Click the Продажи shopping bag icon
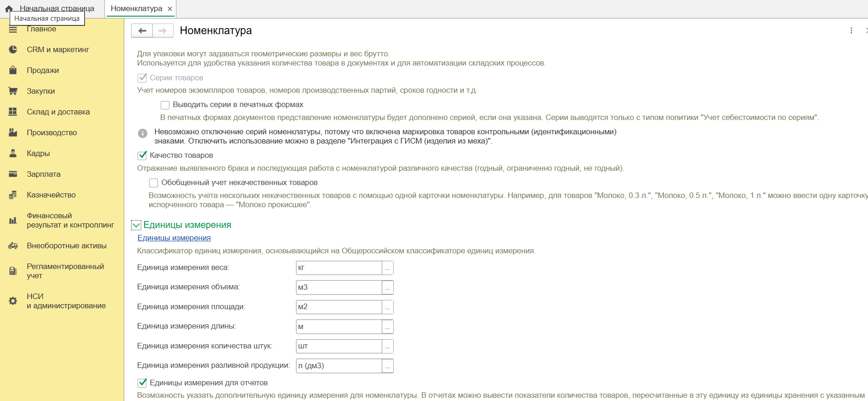Screen dimensions: 868x401 click(x=13, y=70)
